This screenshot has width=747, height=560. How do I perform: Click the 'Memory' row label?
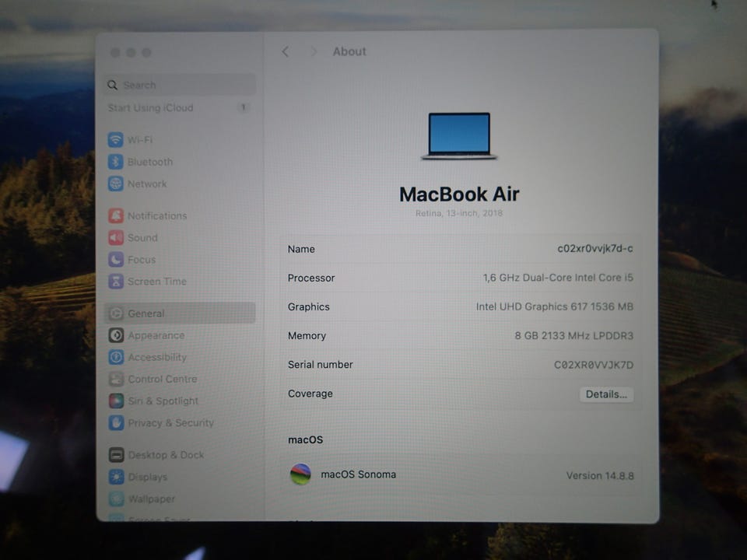(307, 336)
